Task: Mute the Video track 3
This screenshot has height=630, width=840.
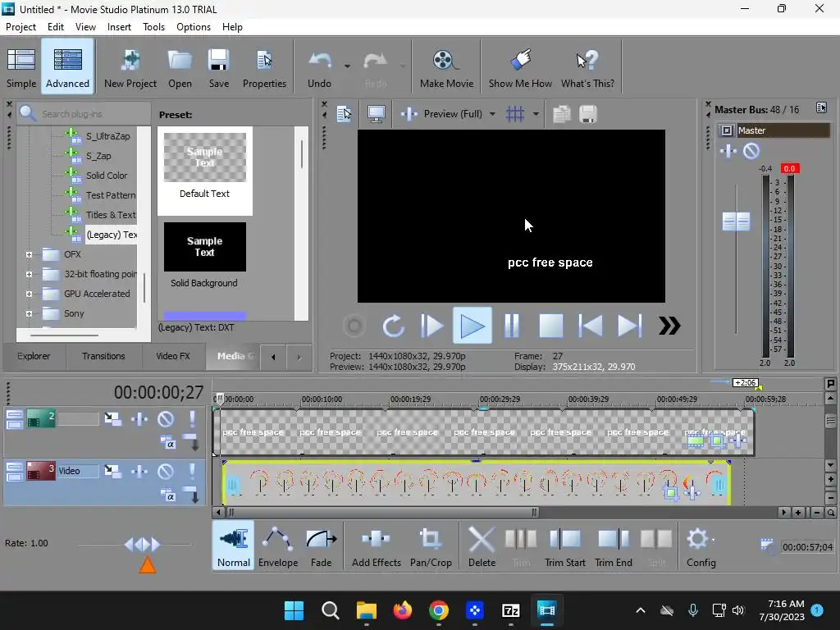Action: (x=166, y=472)
